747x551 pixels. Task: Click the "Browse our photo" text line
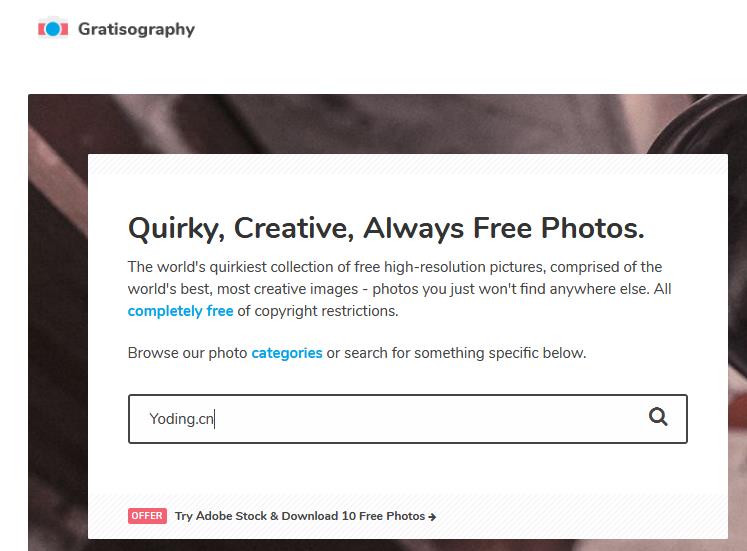pos(187,353)
